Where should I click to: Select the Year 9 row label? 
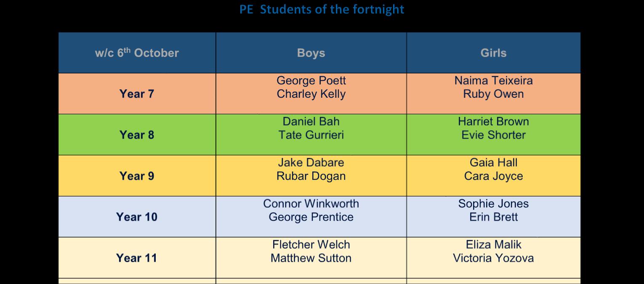click(137, 176)
